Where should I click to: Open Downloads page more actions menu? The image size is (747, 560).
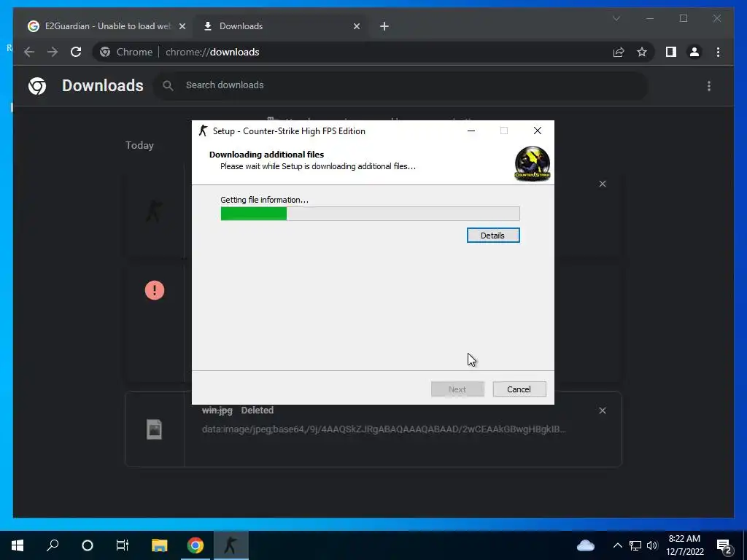click(x=709, y=86)
